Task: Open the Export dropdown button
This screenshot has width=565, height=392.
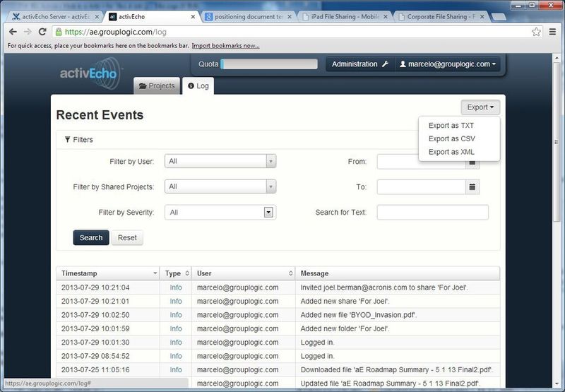Action: 480,107
